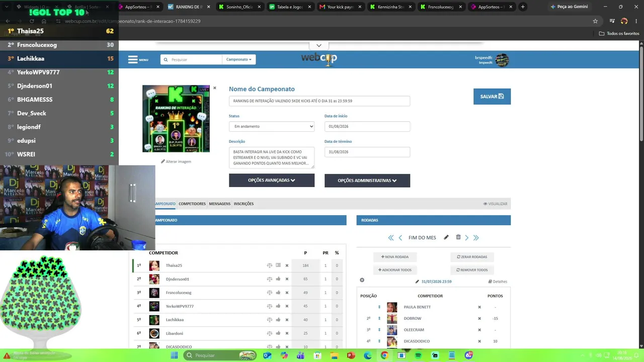Click the Windows taskbar Pesquisar search box
644x362 pixels.
220,355
